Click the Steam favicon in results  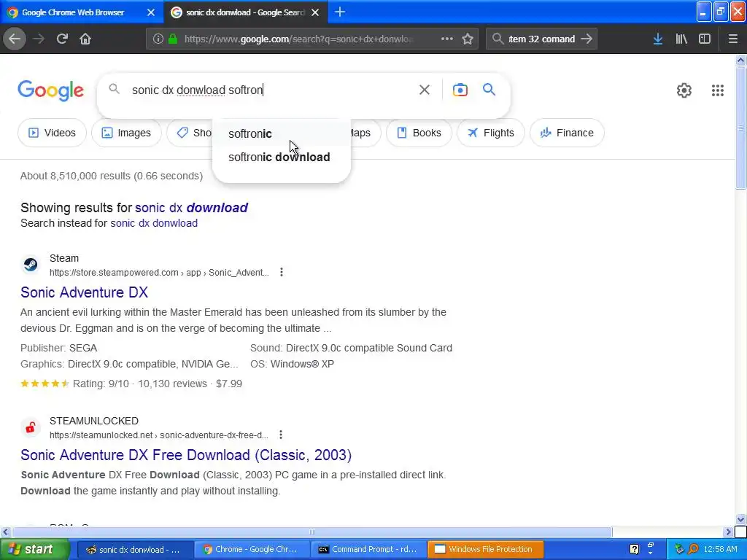pos(31,264)
